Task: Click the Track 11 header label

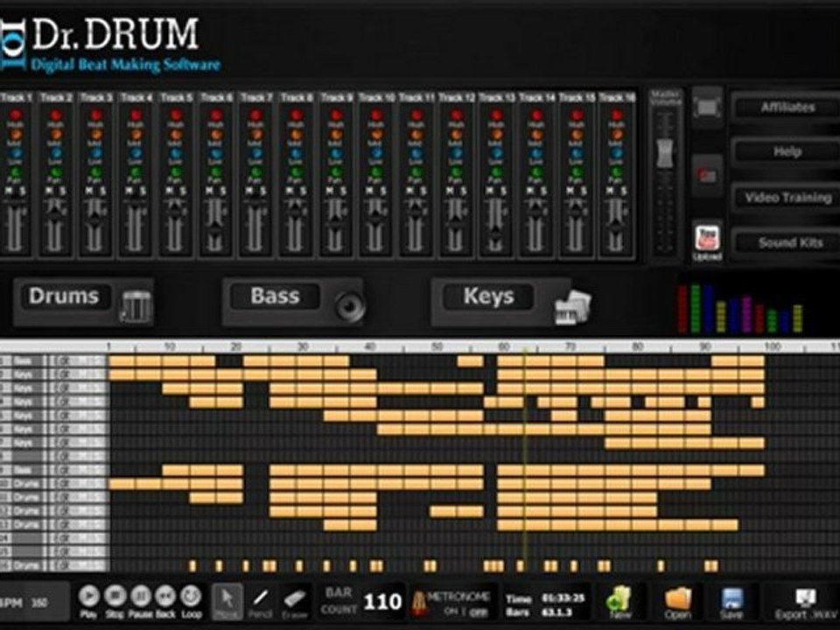Action: coord(416,97)
